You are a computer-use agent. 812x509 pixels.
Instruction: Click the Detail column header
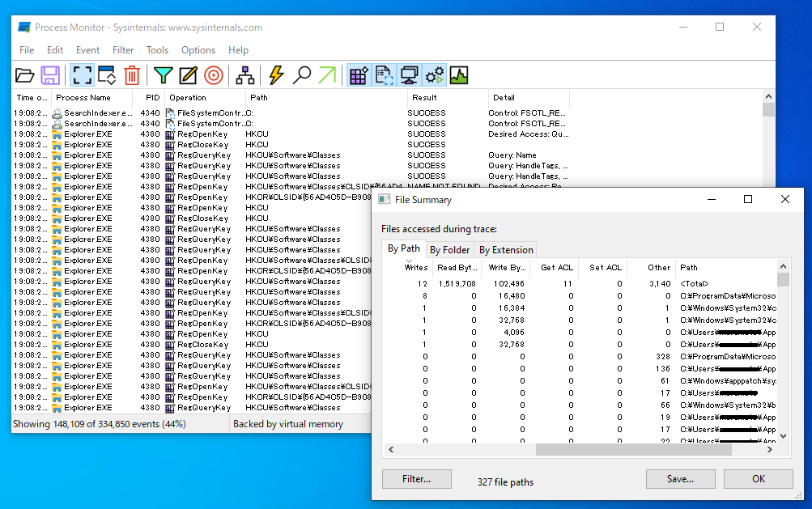tap(529, 97)
